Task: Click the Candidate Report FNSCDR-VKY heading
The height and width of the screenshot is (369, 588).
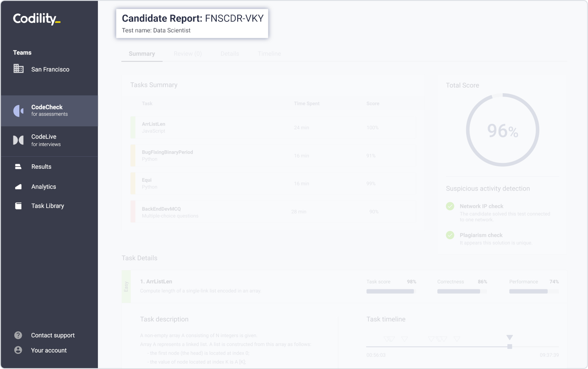Action: (x=193, y=18)
